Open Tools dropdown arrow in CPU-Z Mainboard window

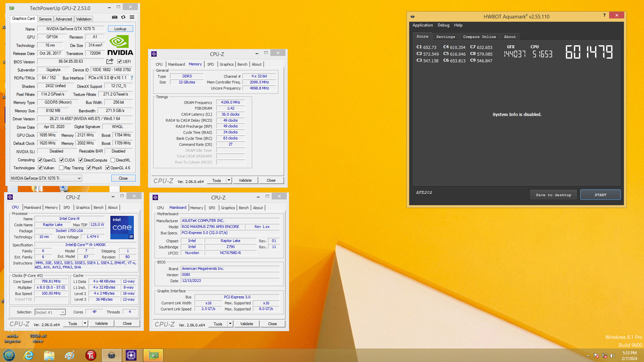(x=230, y=324)
